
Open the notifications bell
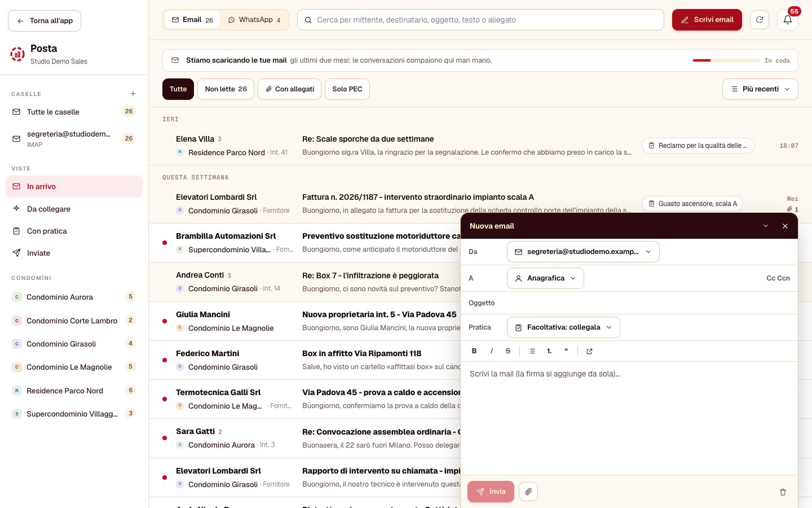point(788,20)
